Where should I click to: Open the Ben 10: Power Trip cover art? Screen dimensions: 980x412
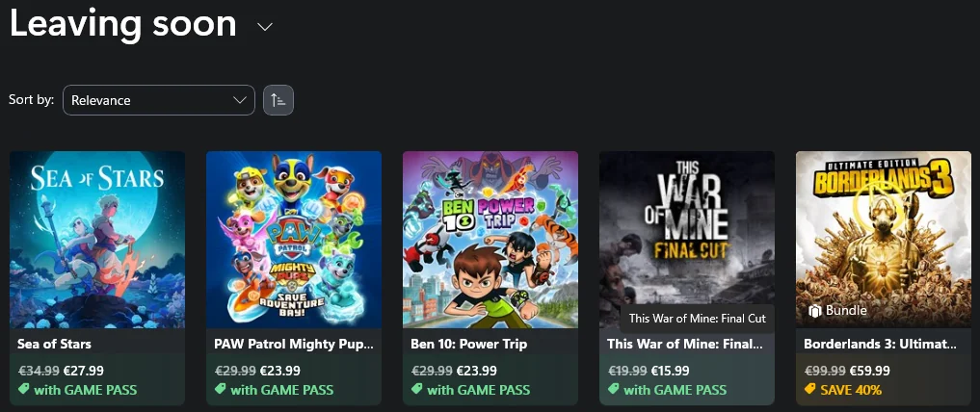(x=490, y=239)
